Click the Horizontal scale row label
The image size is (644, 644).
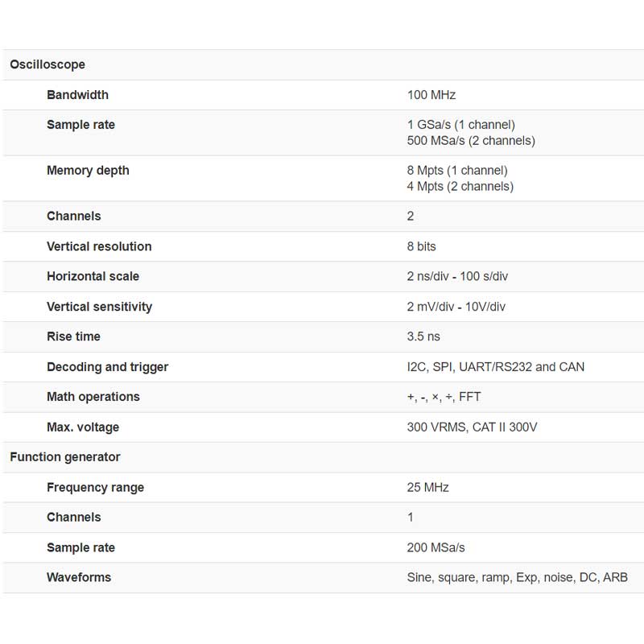[93, 276]
